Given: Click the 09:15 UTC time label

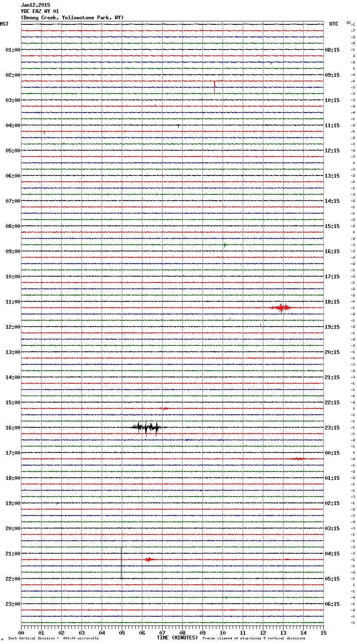Looking at the screenshot, I should point(332,75).
